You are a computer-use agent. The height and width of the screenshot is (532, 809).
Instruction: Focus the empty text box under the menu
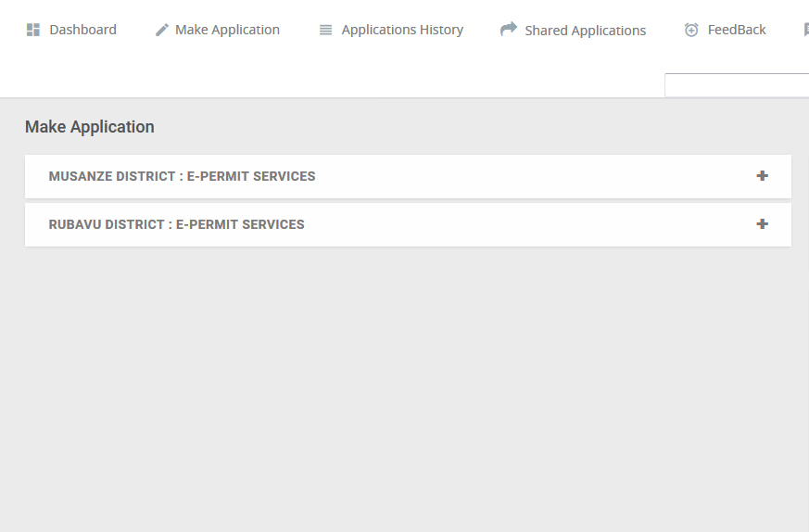[737, 85]
